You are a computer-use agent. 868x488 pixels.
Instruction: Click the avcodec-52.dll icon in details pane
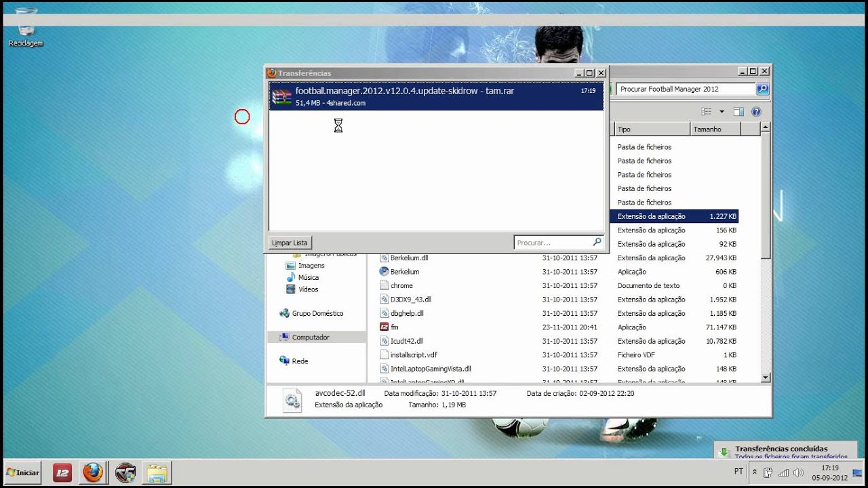pyautogui.click(x=292, y=400)
